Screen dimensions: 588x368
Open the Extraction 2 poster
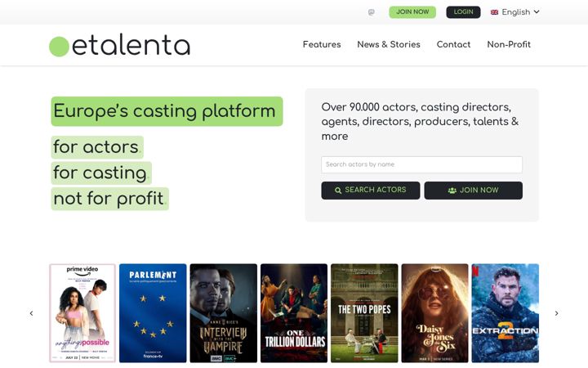tap(506, 313)
